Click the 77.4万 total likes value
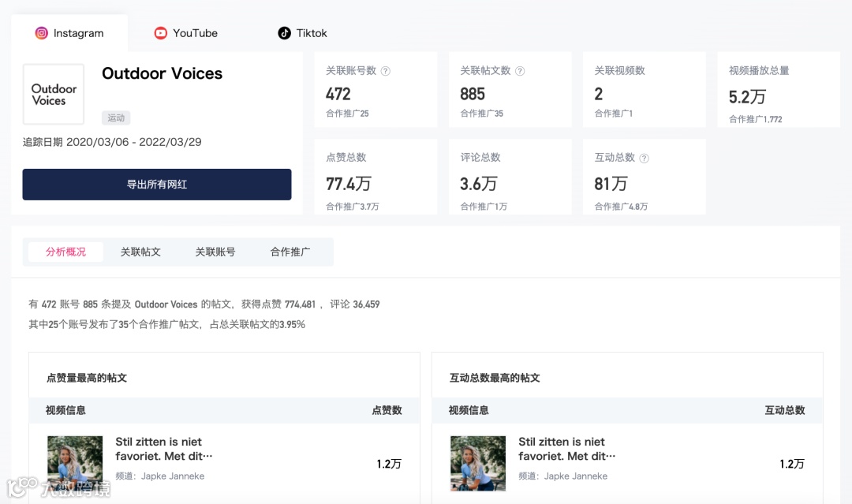This screenshot has width=852, height=504. [349, 184]
